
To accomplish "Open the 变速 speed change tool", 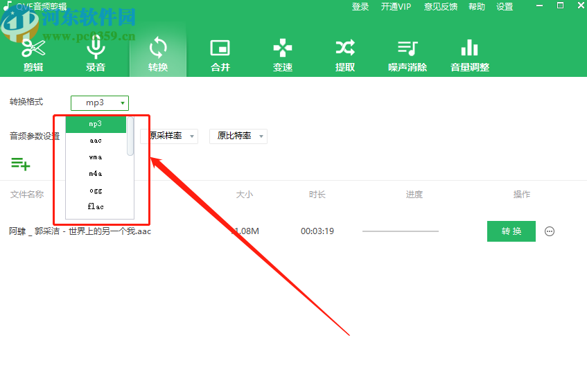I will (283, 55).
